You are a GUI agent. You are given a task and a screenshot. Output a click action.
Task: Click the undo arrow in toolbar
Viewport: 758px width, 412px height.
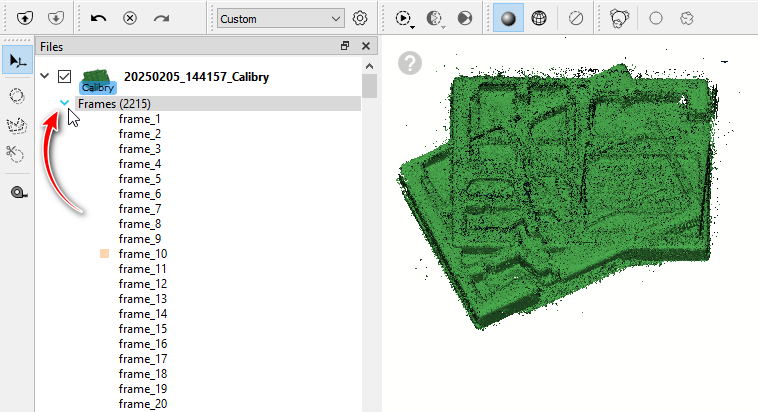(98, 18)
